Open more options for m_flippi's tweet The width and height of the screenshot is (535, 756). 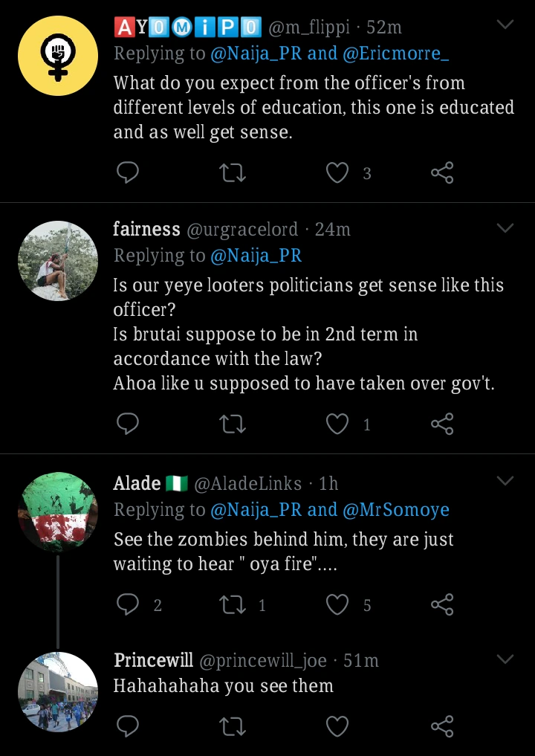[x=505, y=26]
